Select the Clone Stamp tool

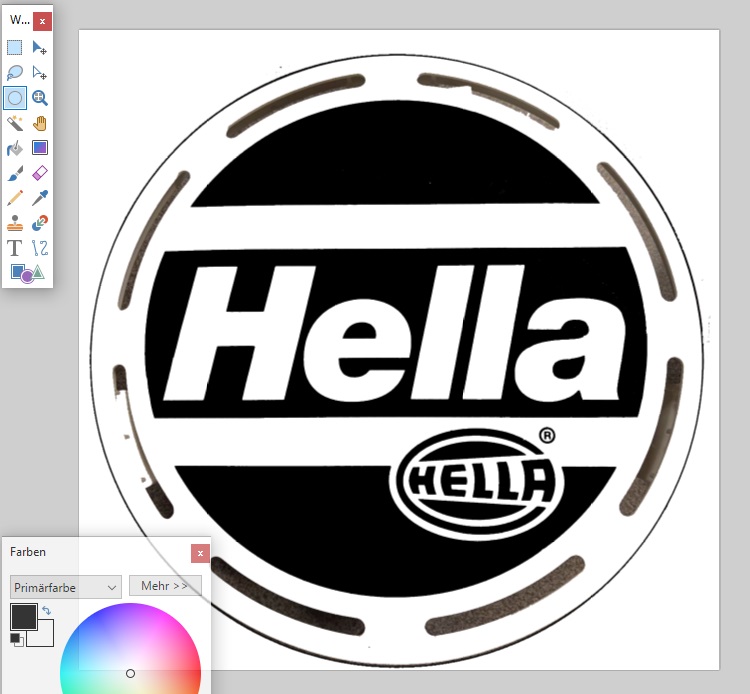pos(15,223)
